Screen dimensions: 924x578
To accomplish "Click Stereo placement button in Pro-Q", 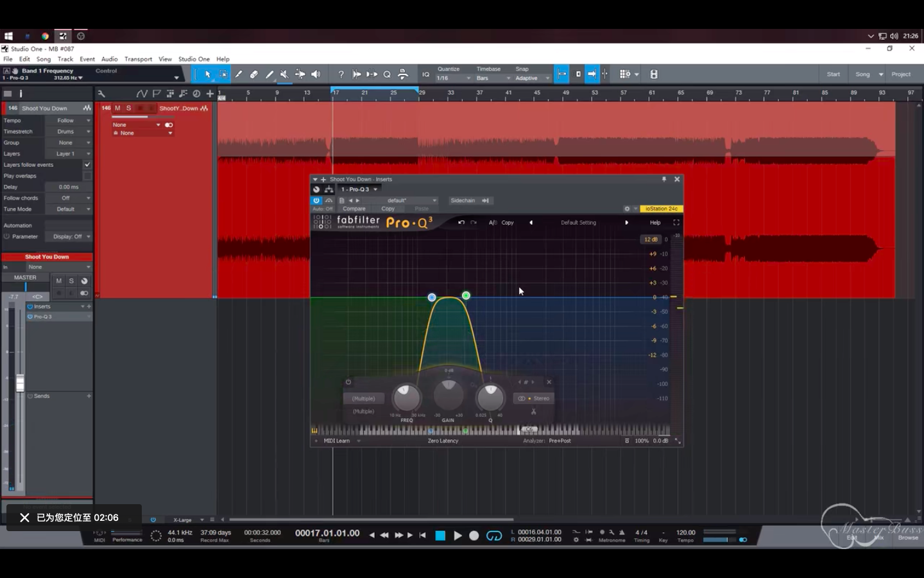I will tap(534, 398).
